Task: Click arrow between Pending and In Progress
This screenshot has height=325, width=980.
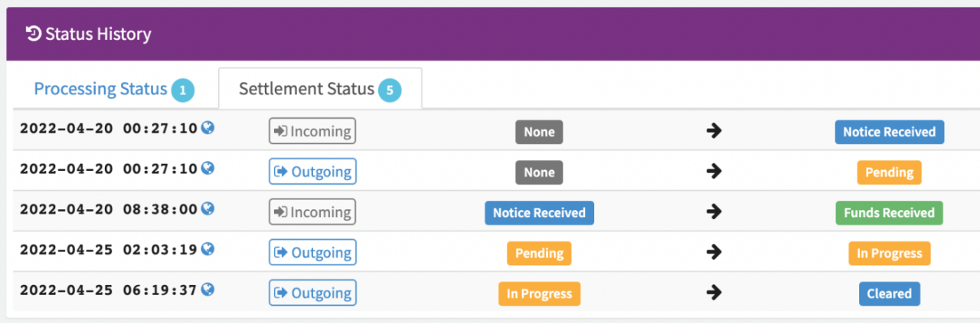Action: tap(714, 253)
